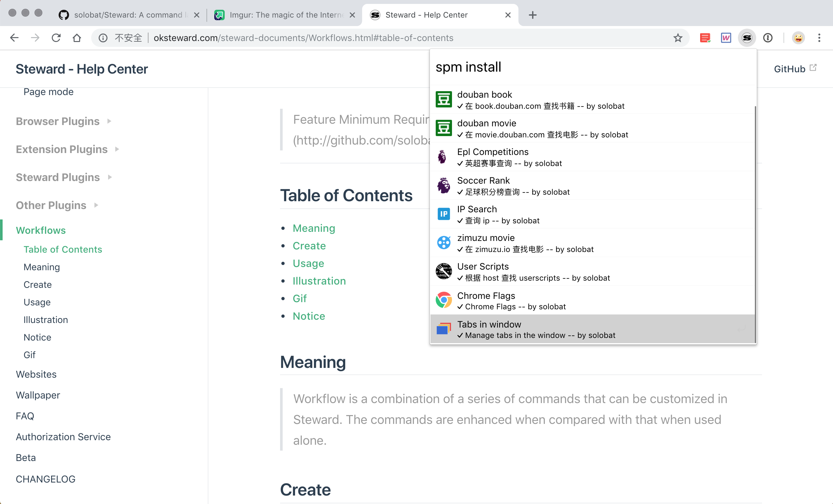Open the red notes extension icon
Viewport: 833px width, 504px height.
(705, 37)
